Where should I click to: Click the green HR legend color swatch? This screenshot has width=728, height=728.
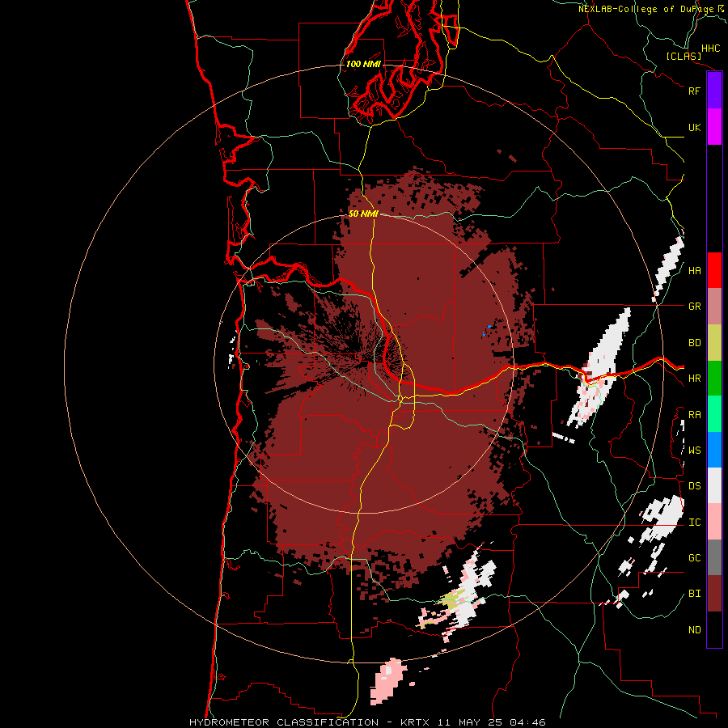pyautogui.click(x=714, y=379)
